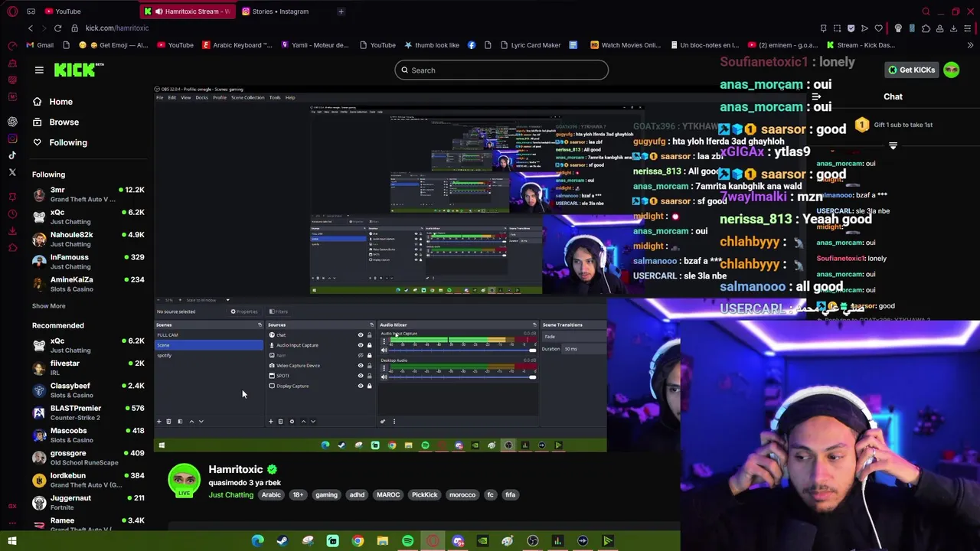This screenshot has width=980, height=551.
Task: Open Spotify from the Windows taskbar
Action: coord(407,542)
